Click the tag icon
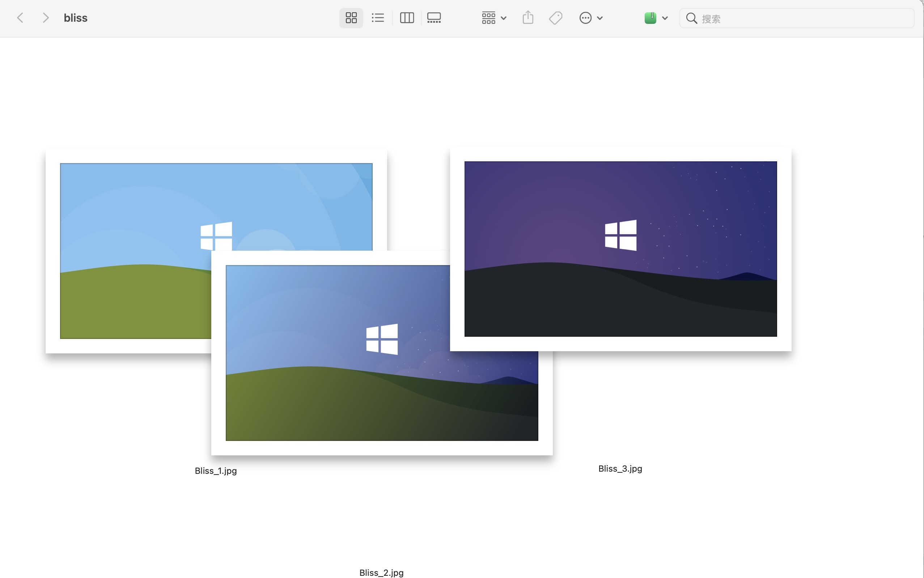This screenshot has width=924, height=578. click(x=555, y=18)
